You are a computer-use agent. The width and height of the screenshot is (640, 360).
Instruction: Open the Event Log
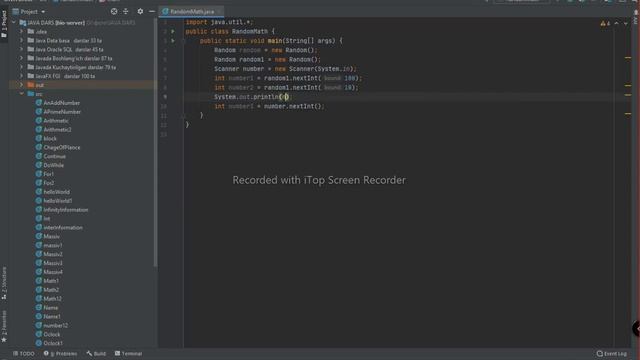click(611, 353)
